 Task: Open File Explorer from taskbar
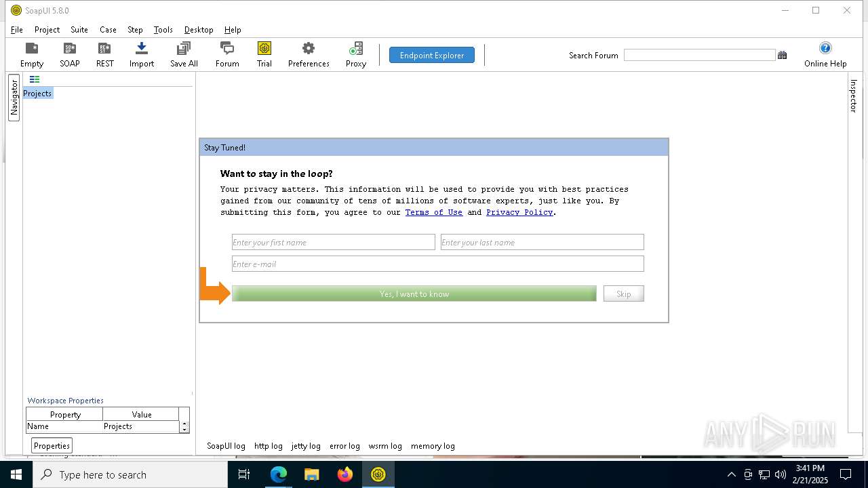[x=311, y=474]
